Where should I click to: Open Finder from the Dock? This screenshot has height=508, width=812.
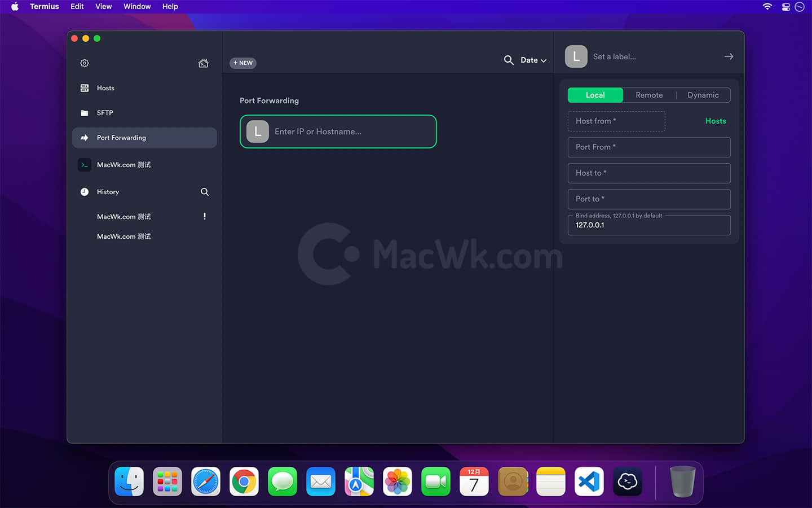tap(129, 481)
